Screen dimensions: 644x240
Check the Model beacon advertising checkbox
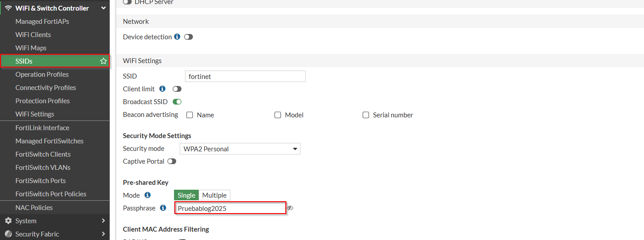click(278, 115)
